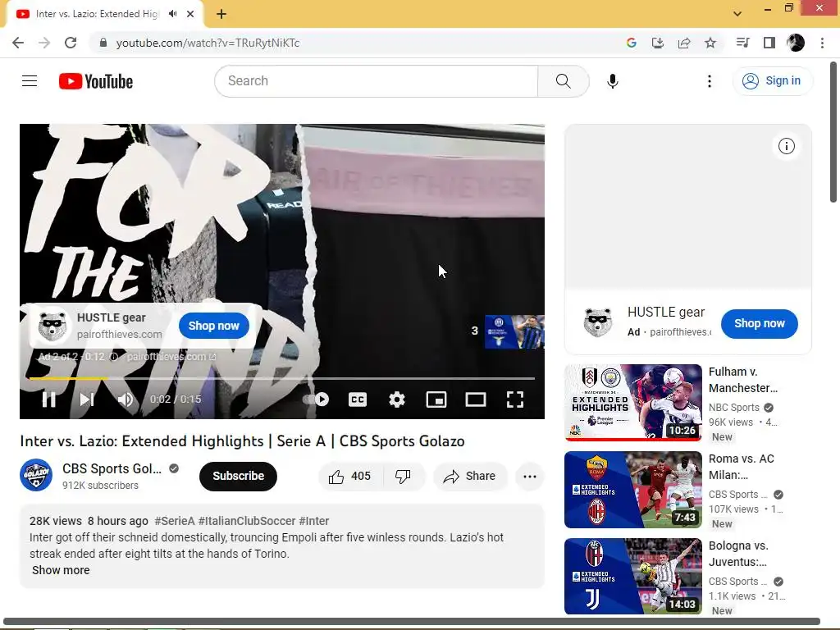Seek along the video progress bar

(x=282, y=378)
